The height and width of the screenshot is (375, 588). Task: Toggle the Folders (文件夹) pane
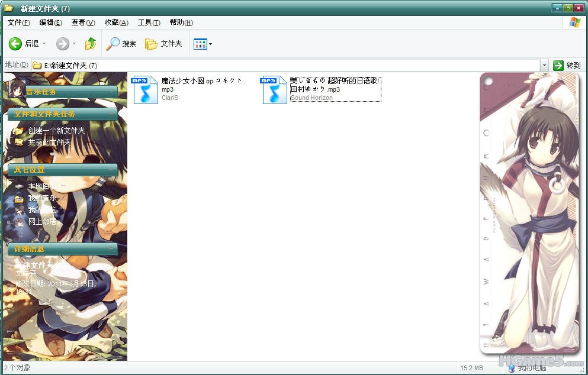(x=163, y=44)
